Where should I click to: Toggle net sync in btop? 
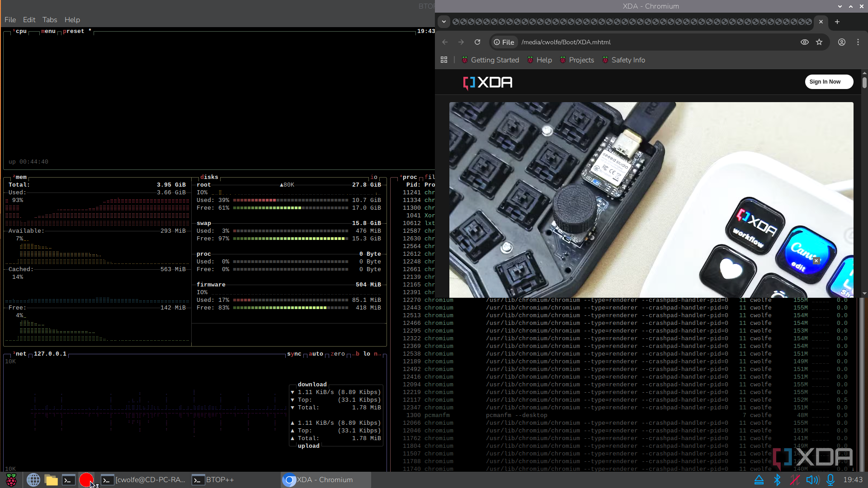click(x=294, y=354)
